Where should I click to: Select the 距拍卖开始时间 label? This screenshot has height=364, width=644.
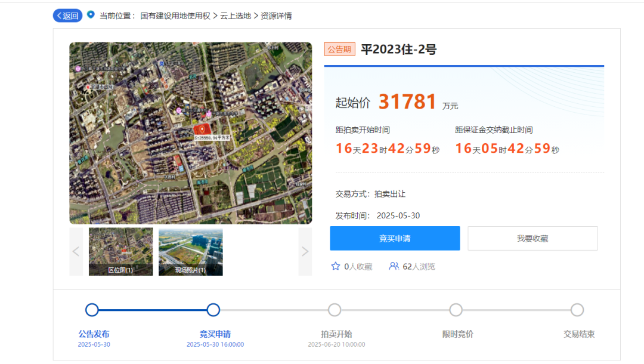(363, 130)
